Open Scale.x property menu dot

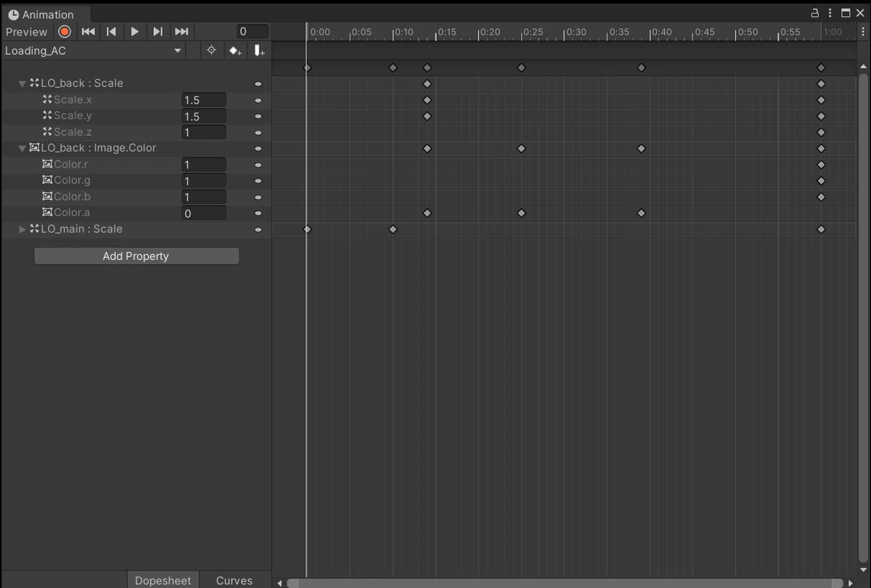(x=258, y=100)
